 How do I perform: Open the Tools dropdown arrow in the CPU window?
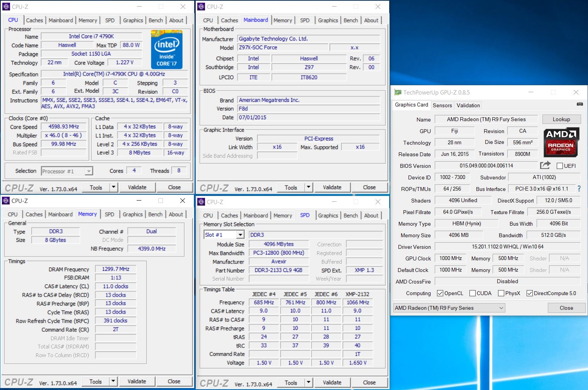(x=114, y=187)
